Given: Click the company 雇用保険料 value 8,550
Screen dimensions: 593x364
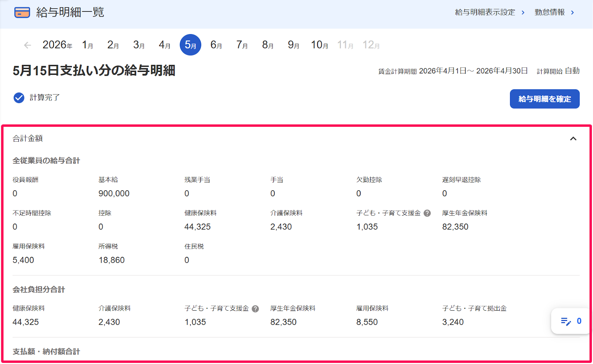Looking at the screenshot, I should click(x=367, y=322).
